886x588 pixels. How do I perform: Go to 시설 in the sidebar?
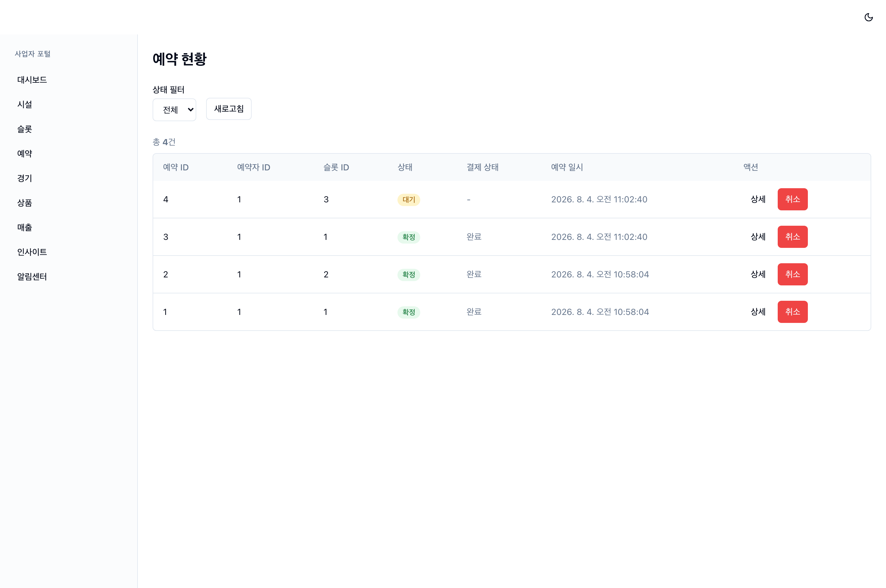(x=25, y=105)
